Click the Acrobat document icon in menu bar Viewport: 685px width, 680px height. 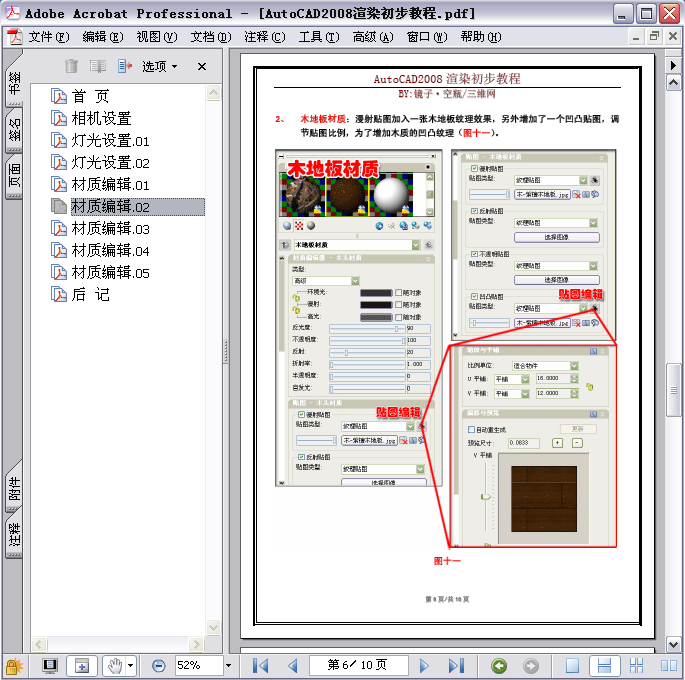coord(14,37)
